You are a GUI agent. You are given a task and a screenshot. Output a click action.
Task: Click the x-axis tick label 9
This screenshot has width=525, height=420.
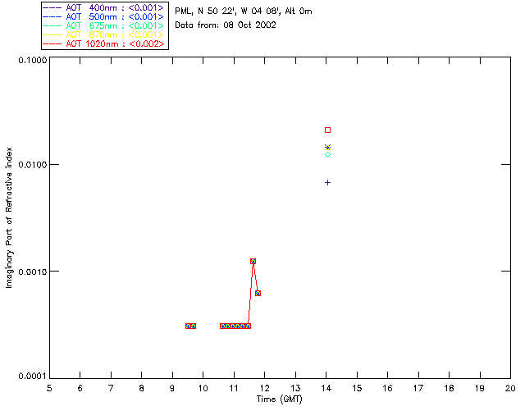172,388
